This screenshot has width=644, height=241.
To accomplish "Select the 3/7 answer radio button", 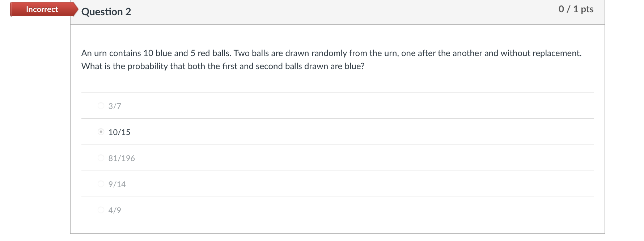I will pyautogui.click(x=101, y=106).
